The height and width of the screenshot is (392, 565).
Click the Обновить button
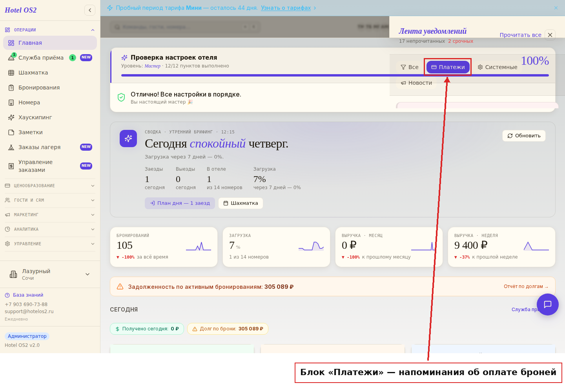tap(524, 136)
